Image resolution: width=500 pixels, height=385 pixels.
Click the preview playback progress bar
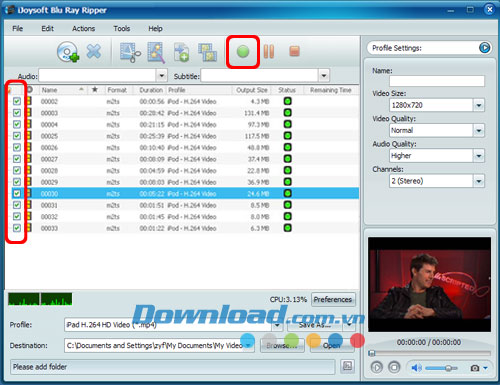point(429,353)
